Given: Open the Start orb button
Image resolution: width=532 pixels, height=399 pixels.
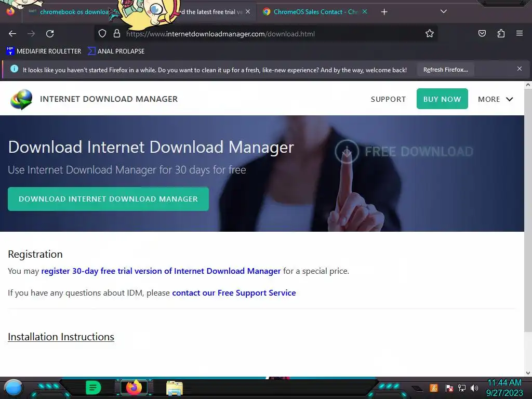Looking at the screenshot, I should point(13,388).
